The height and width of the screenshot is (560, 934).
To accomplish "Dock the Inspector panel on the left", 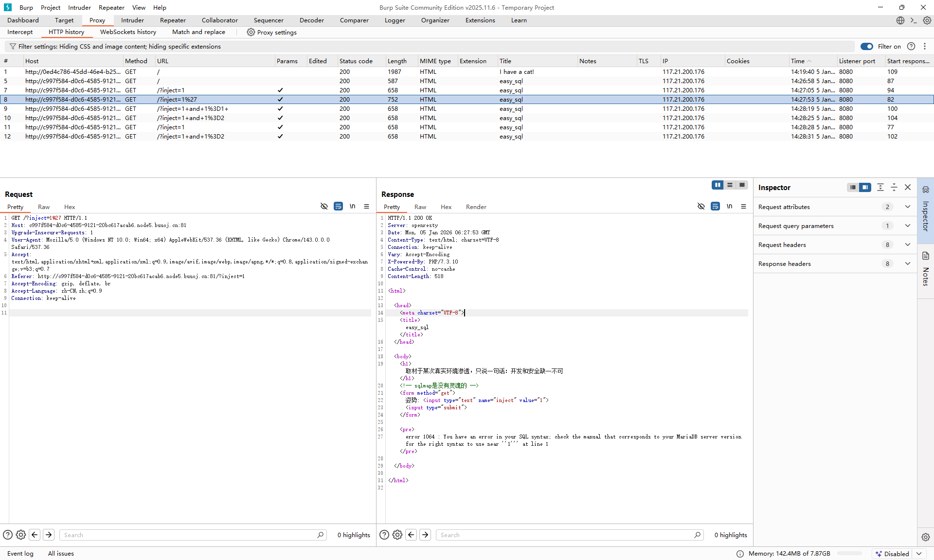I will pyautogui.click(x=853, y=188).
